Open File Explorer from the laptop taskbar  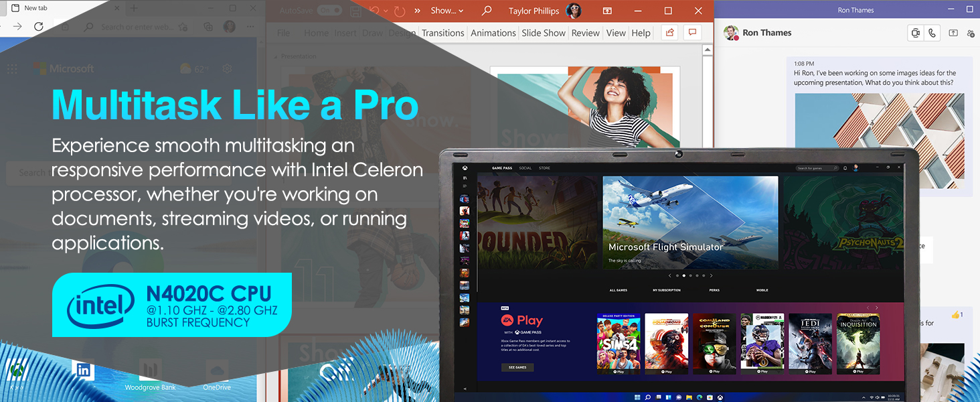point(689,397)
